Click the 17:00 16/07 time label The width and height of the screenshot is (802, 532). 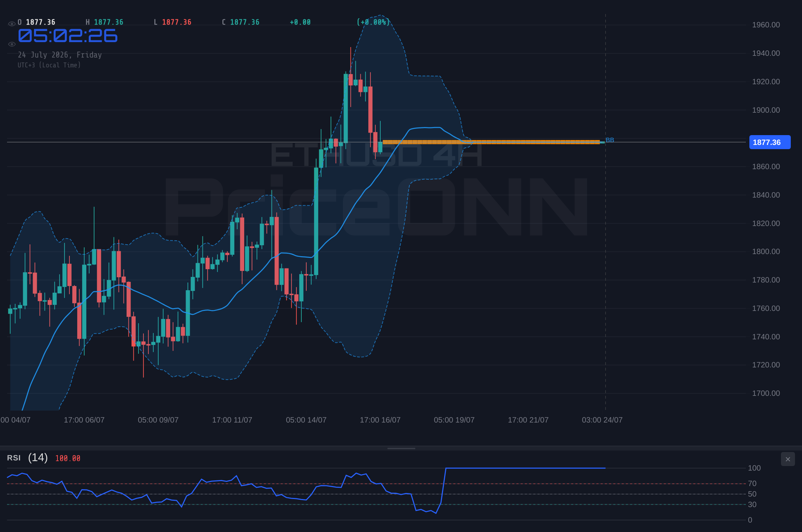(380, 420)
